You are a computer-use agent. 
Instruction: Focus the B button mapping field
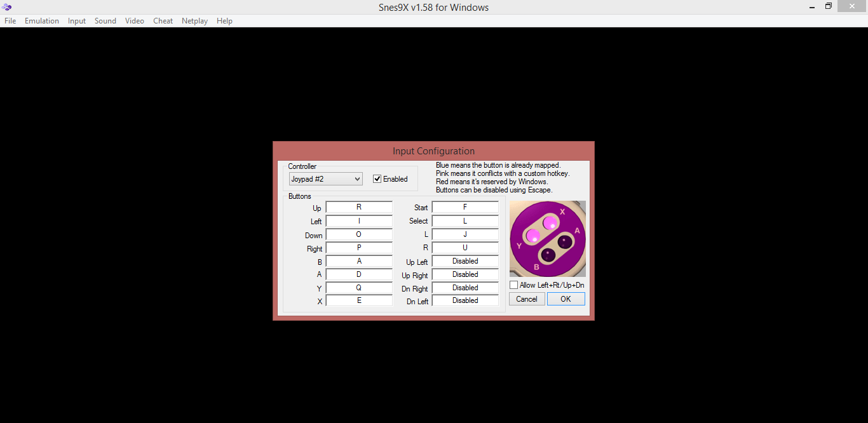pos(359,261)
